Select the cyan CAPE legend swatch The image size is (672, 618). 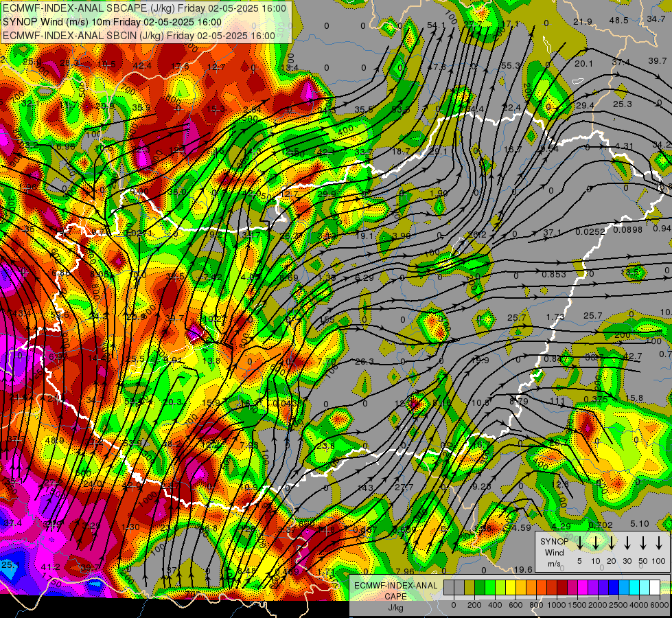634,588
